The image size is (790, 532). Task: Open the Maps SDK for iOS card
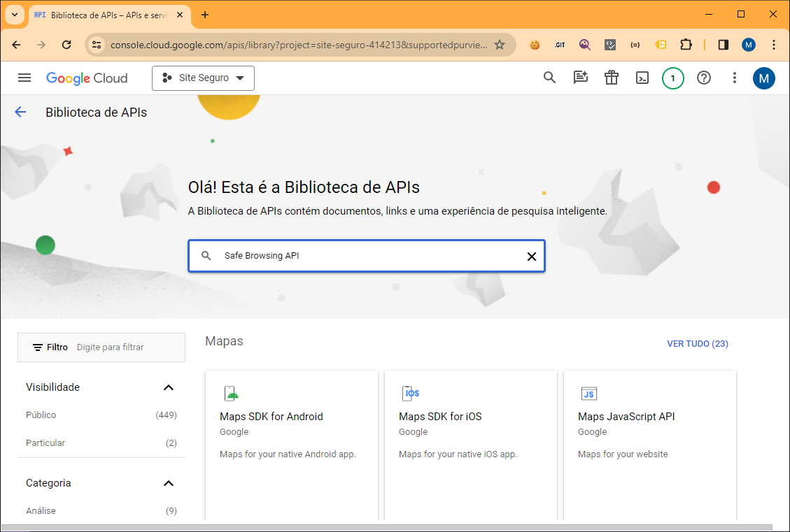(x=471, y=445)
